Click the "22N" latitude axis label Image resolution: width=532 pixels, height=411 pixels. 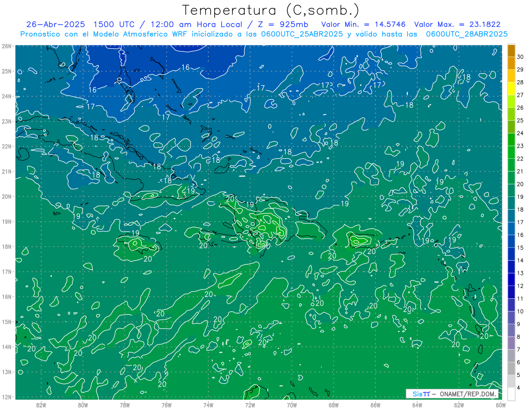click(6, 146)
